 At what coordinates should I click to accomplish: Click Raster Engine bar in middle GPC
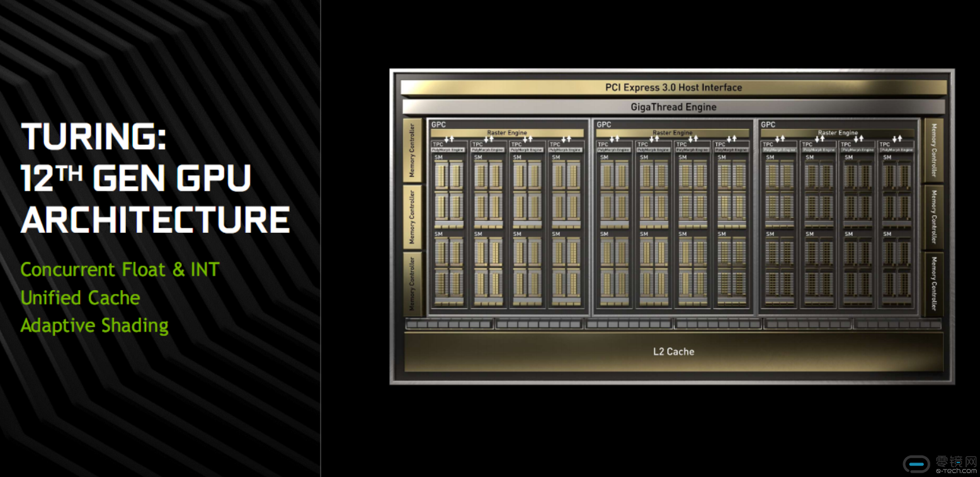673,133
